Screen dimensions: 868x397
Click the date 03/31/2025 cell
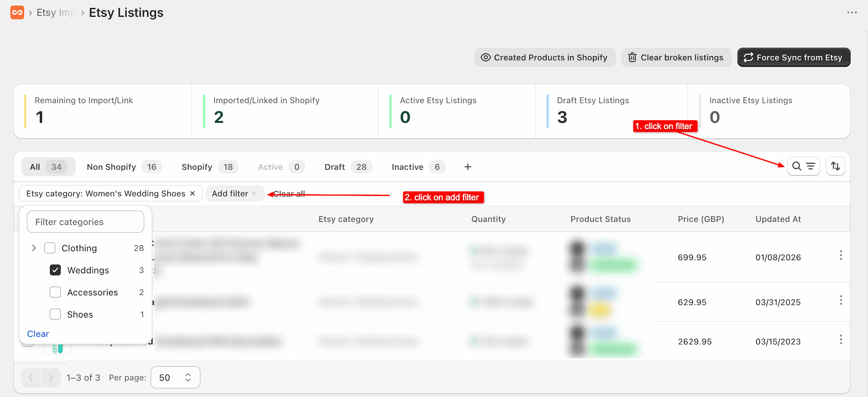778,302
